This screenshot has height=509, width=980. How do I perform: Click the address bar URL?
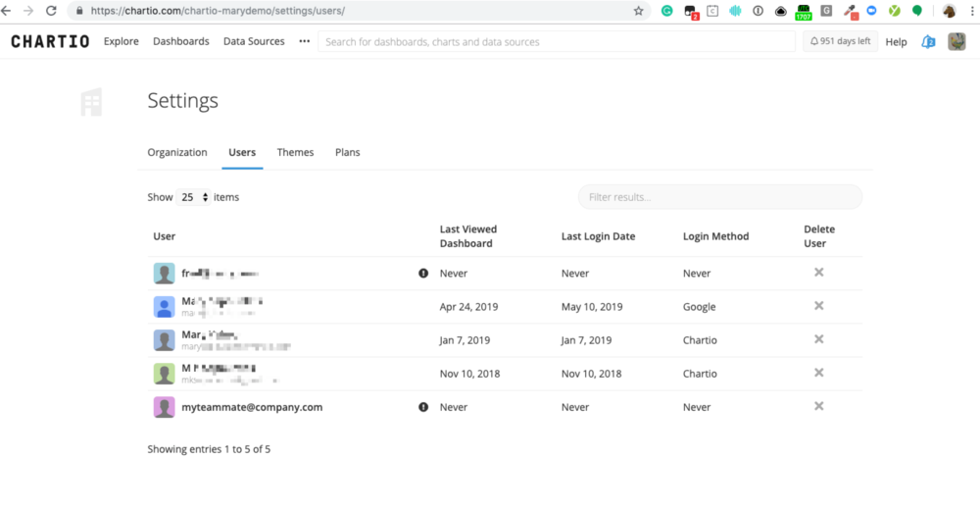coord(218,11)
